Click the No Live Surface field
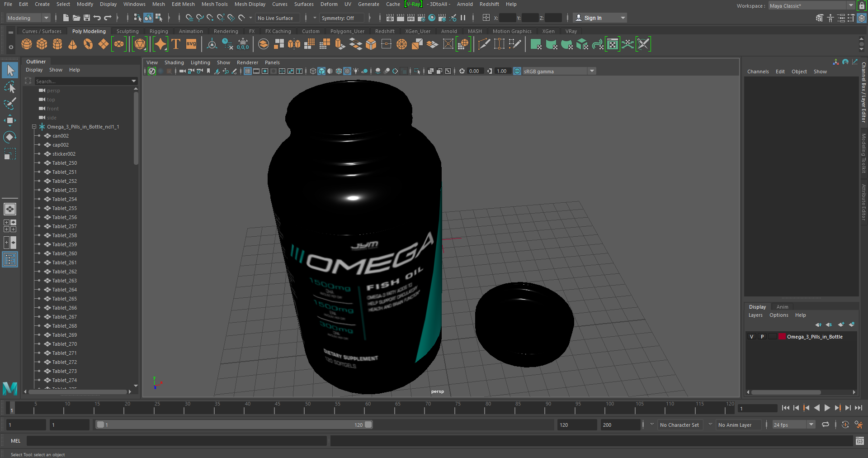This screenshot has height=458, width=868. pos(277,18)
